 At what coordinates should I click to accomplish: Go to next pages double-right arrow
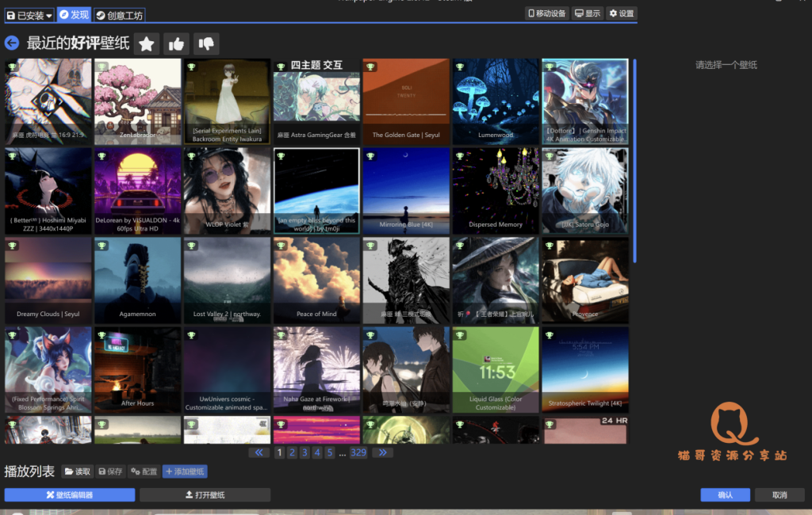pyautogui.click(x=383, y=453)
